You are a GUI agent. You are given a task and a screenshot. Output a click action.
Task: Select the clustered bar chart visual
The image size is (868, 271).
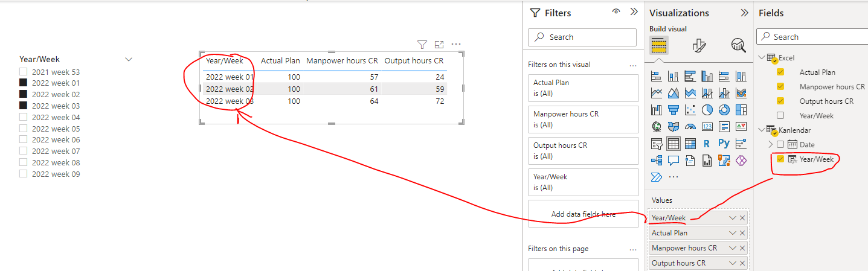[x=690, y=77]
